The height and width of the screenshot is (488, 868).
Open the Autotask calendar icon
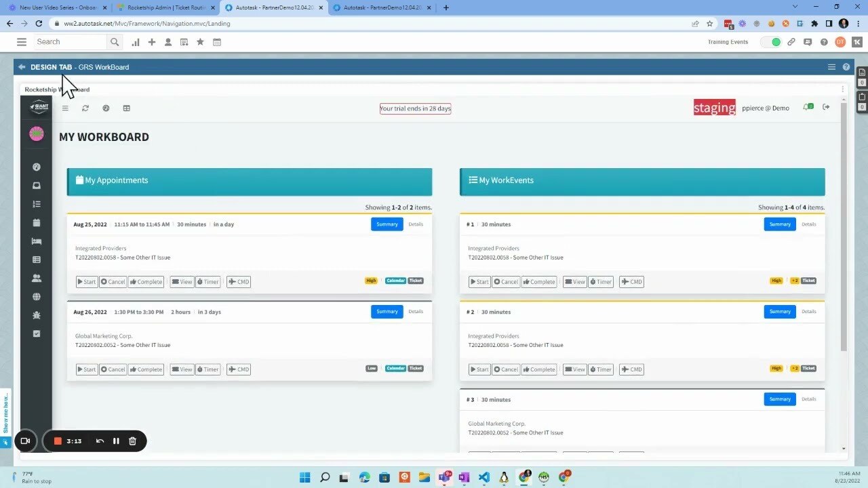pos(217,42)
